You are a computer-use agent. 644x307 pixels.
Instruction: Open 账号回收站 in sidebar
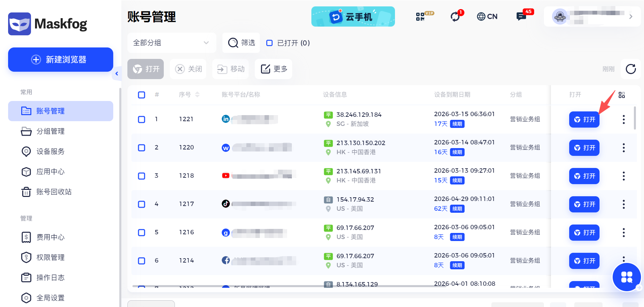pyautogui.click(x=61, y=192)
